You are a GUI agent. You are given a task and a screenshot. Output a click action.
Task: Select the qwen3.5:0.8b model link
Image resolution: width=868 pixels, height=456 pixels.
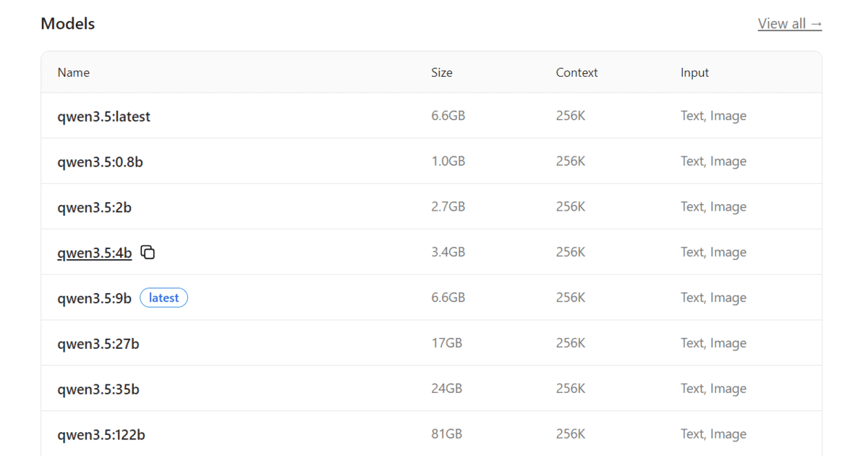pyautogui.click(x=100, y=162)
